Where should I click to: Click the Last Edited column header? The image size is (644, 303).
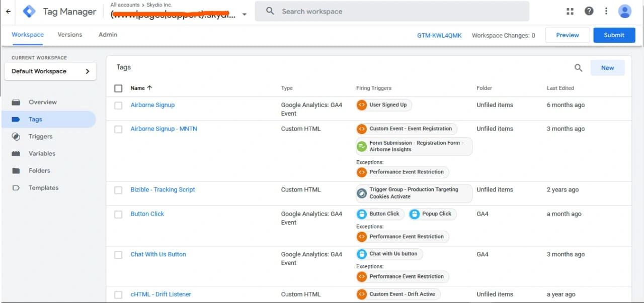(x=560, y=88)
